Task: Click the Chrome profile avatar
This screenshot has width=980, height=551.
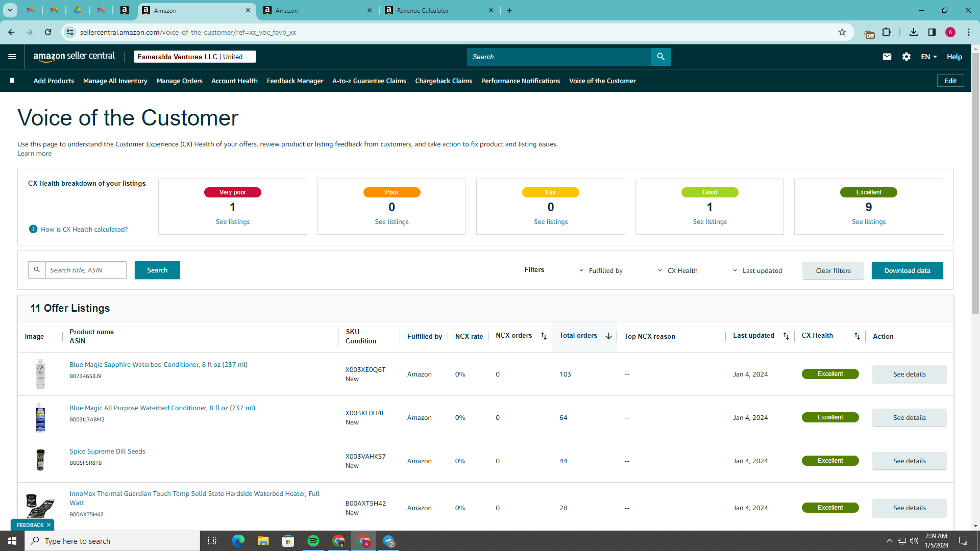Action: [x=950, y=32]
